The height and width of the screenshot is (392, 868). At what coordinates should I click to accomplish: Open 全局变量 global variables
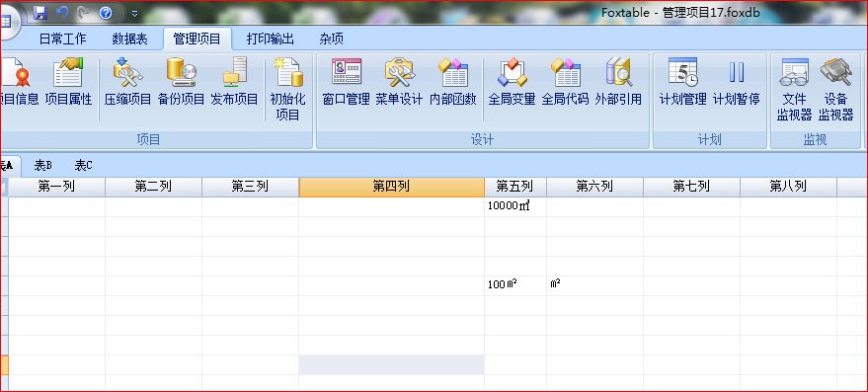[512, 81]
